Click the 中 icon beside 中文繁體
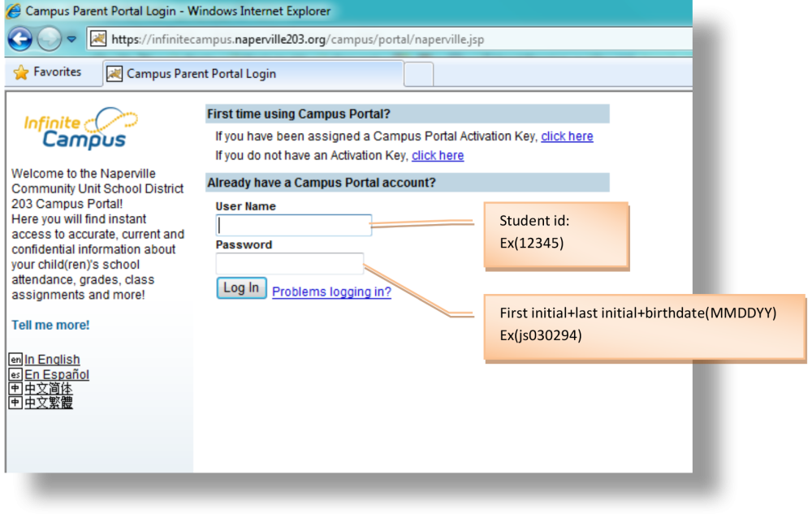This screenshot has height=518, width=812. (x=15, y=402)
